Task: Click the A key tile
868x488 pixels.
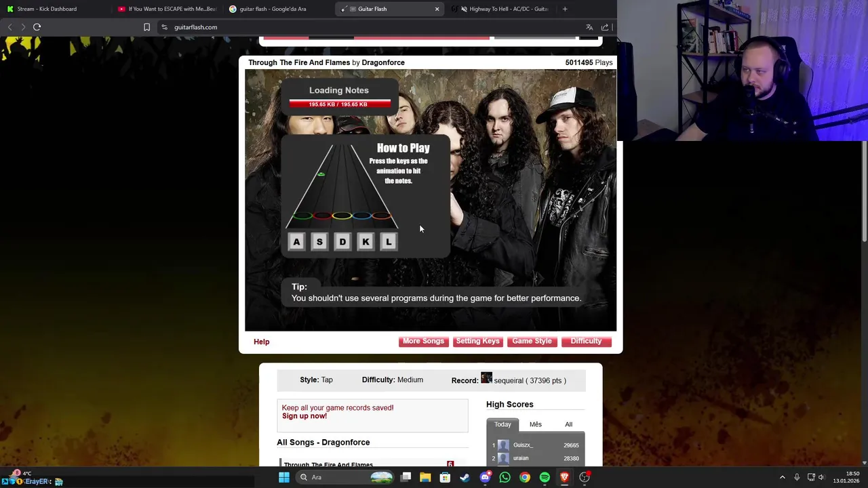Action: (x=296, y=242)
